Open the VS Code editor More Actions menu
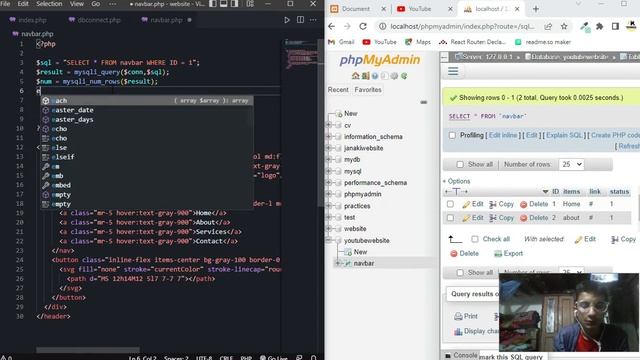Screen dimensions: 640x360 click(x=313, y=20)
